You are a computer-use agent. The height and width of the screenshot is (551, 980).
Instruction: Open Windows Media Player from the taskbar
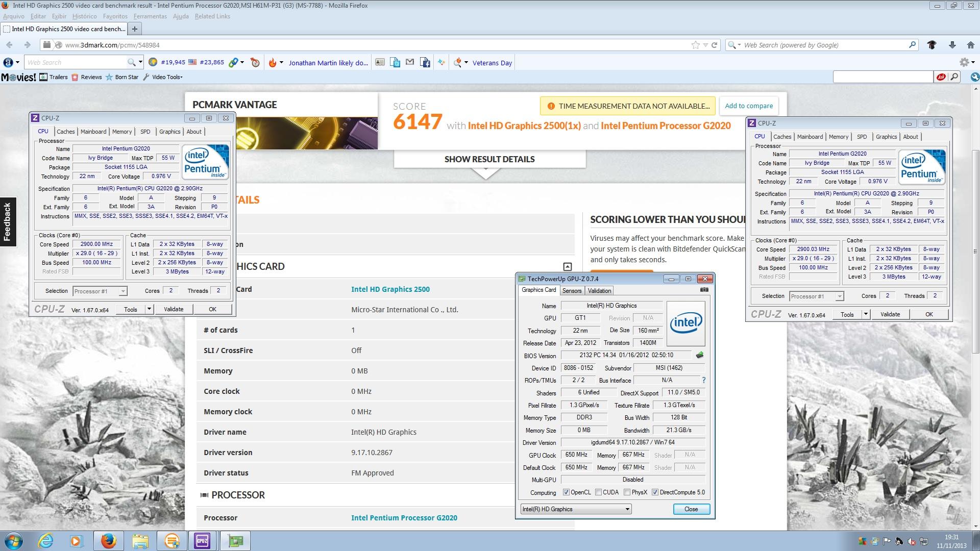point(76,541)
